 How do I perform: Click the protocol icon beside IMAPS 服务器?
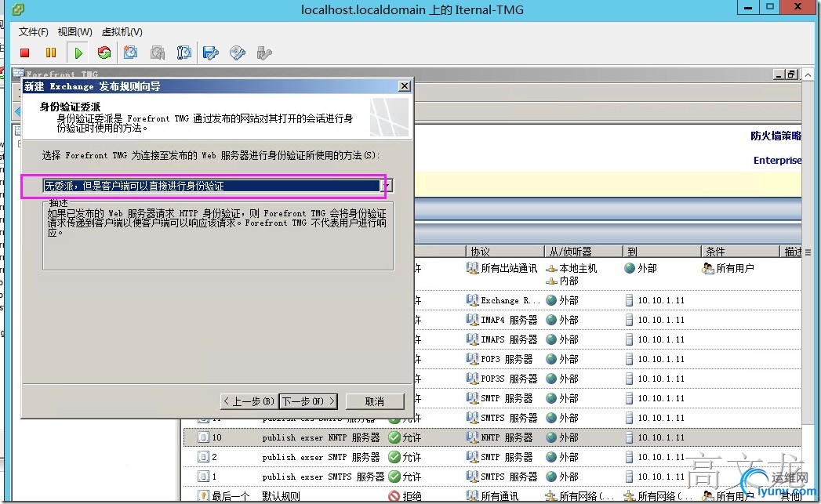point(472,339)
